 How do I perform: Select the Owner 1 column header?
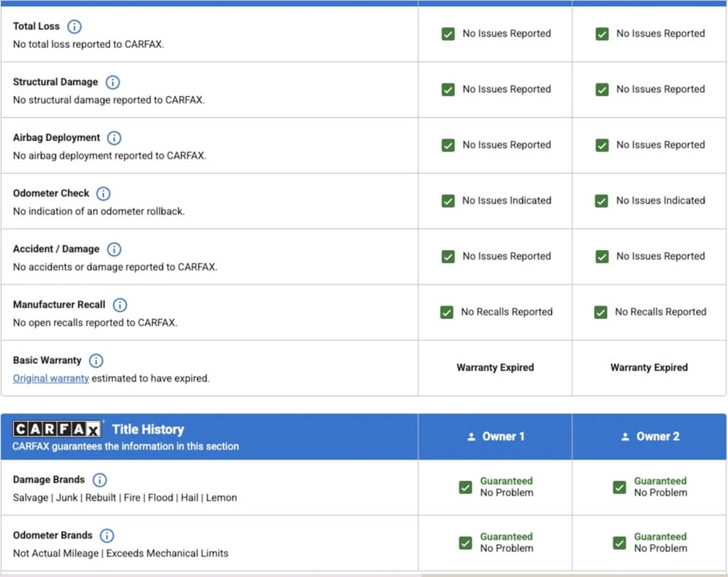click(495, 436)
